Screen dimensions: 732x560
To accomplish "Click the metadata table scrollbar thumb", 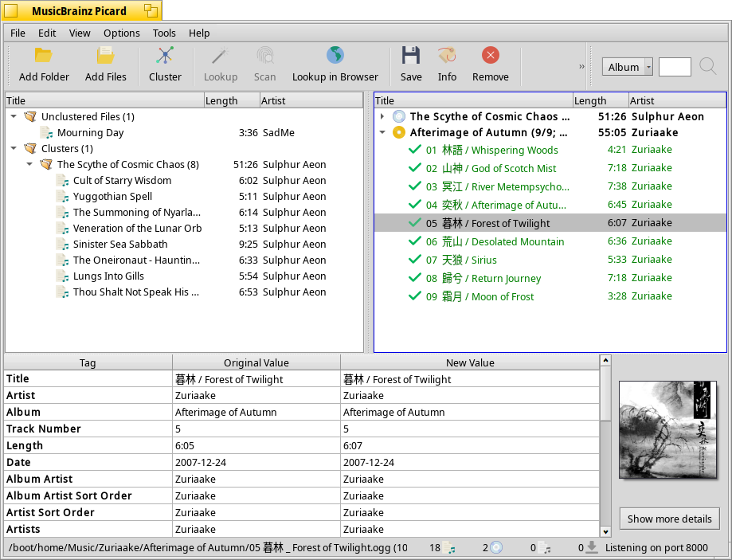I will click(x=605, y=394).
